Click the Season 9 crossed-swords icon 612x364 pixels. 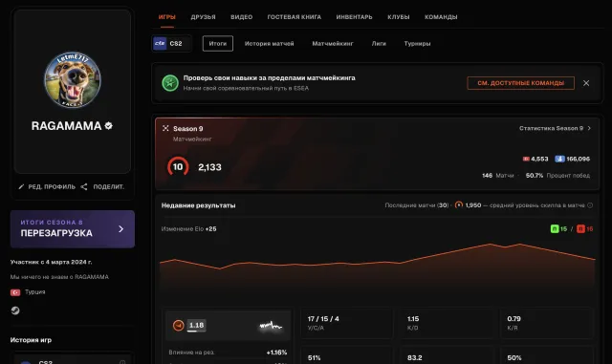pos(165,128)
